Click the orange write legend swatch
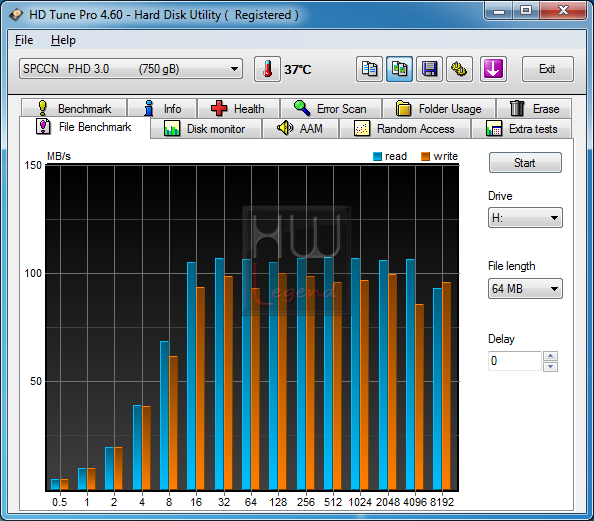The image size is (594, 521). (x=425, y=156)
